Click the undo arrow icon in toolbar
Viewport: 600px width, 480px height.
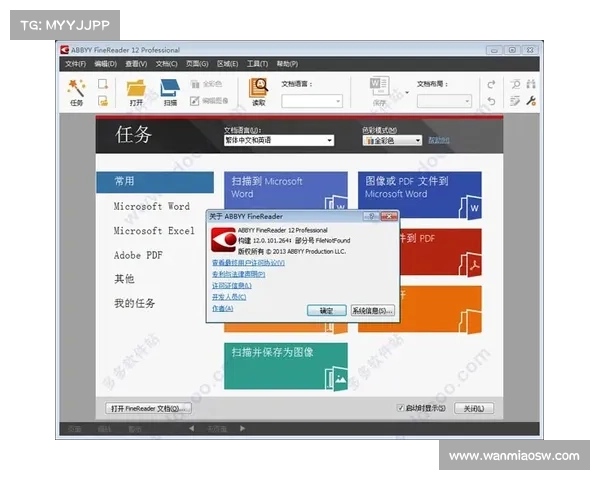click(x=491, y=85)
